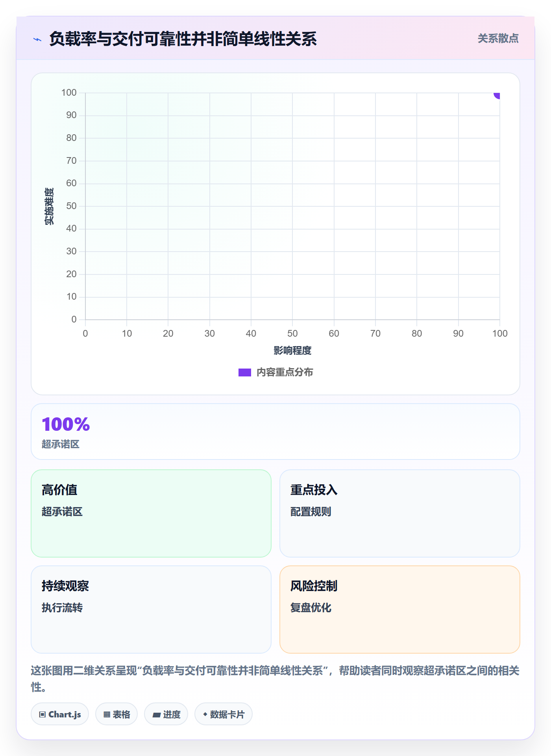
Task: Open the 重点投入 quadrant card
Action: pos(400,513)
